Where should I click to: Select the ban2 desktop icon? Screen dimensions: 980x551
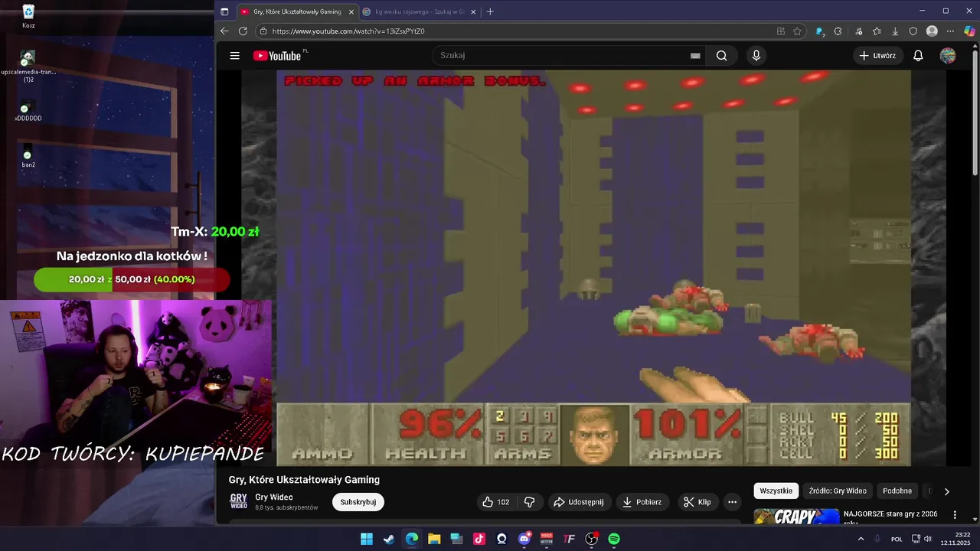(x=28, y=157)
